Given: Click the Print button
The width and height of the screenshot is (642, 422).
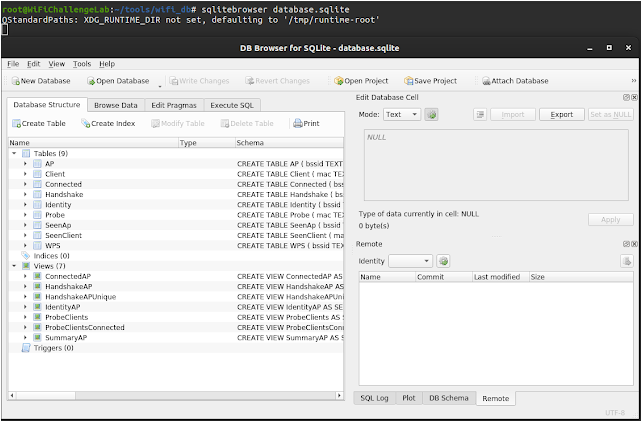Looking at the screenshot, I should [306, 123].
